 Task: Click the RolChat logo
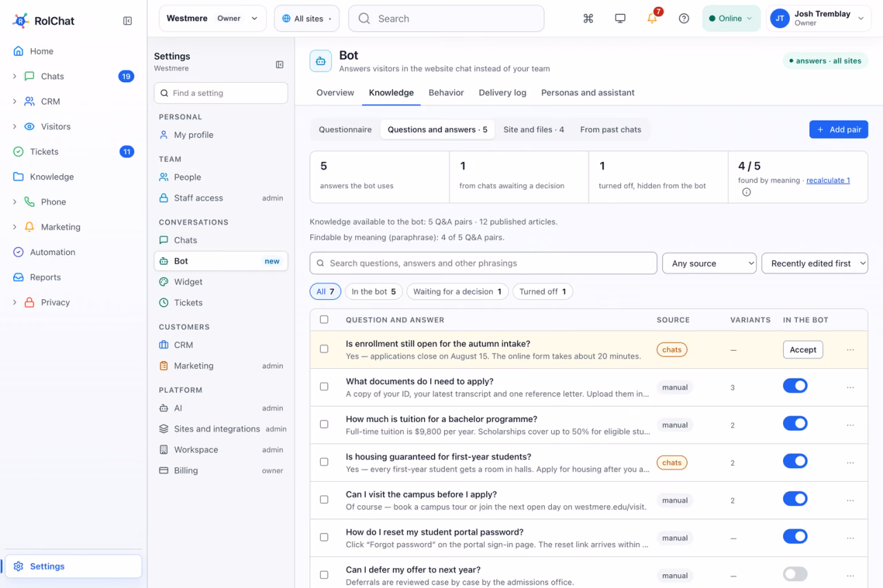[x=43, y=21]
